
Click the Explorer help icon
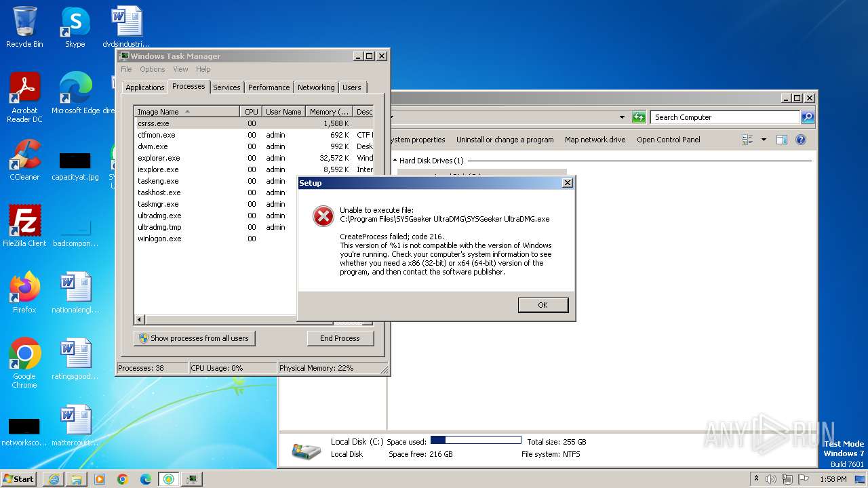pos(800,140)
